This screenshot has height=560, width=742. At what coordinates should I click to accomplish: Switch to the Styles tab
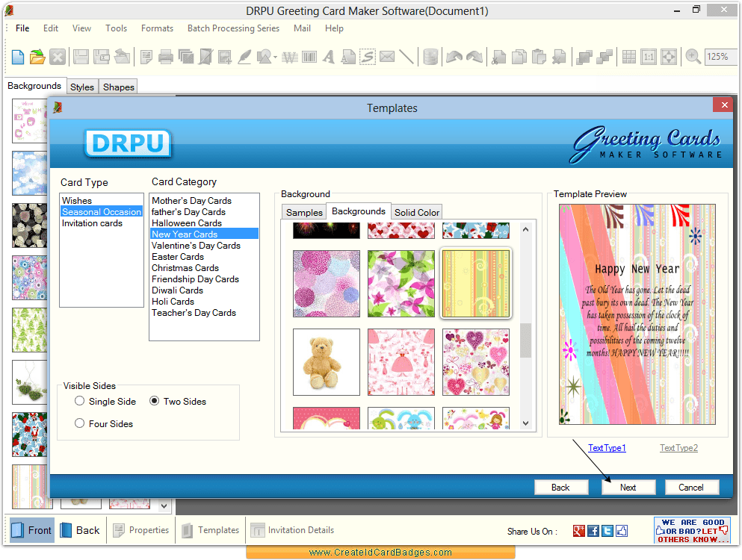pos(82,87)
